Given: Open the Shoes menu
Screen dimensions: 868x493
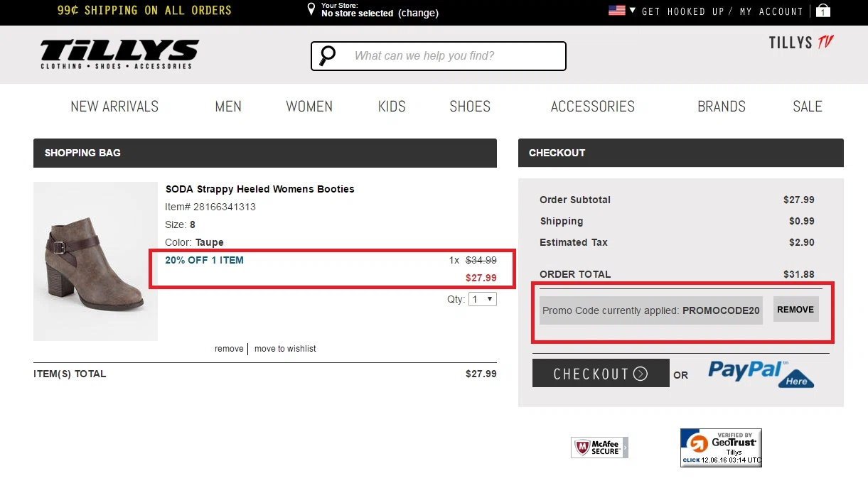Looking at the screenshot, I should [470, 107].
